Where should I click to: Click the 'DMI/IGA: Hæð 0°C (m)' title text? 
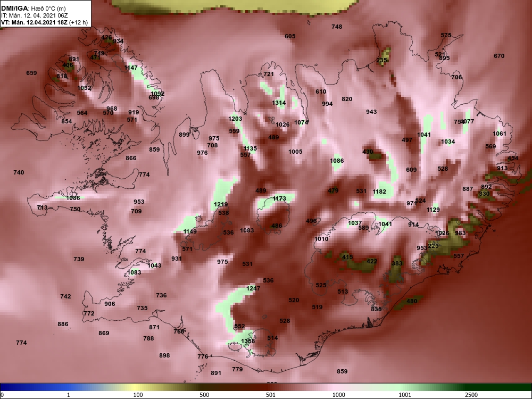33,9
